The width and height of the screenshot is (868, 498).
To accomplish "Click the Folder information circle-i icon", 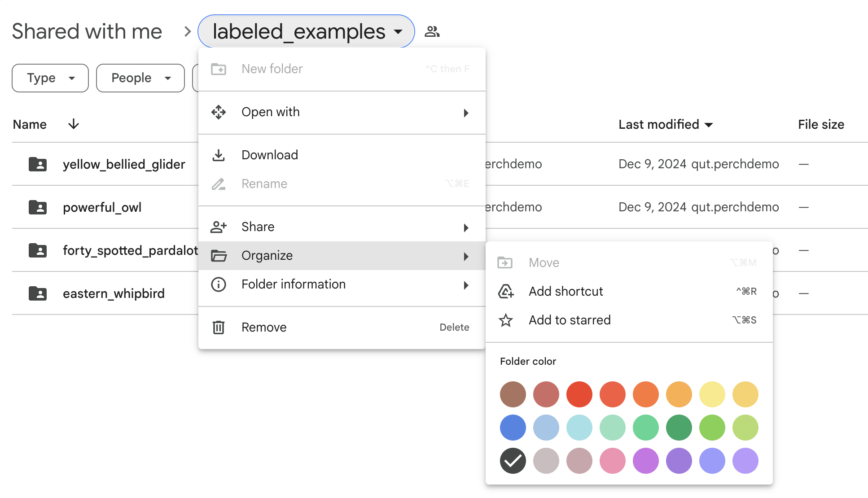I will tap(219, 284).
